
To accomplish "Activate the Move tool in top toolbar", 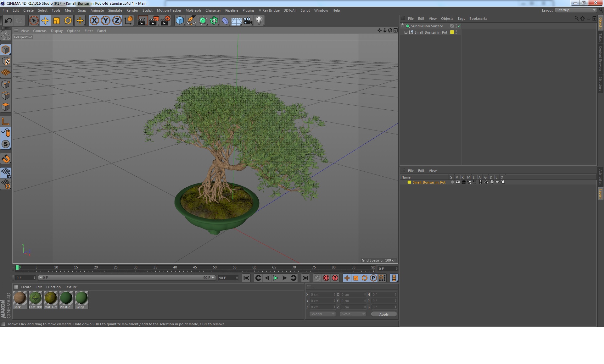I will (45, 21).
